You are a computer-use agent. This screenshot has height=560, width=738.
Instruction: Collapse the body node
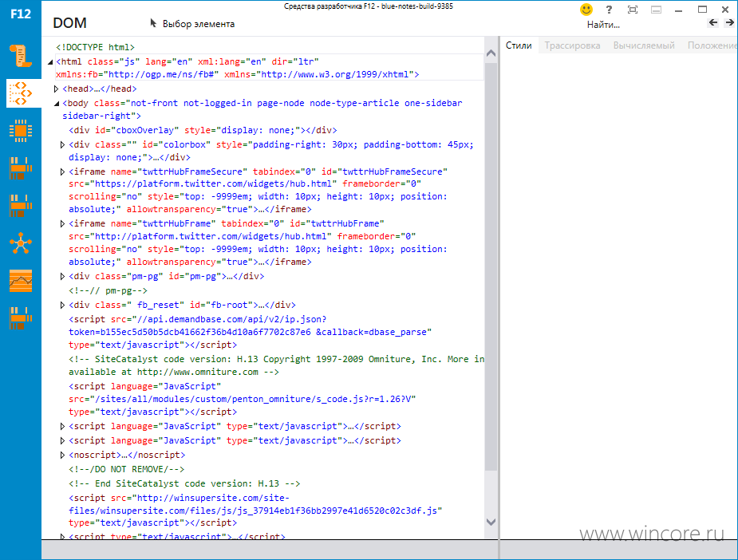point(57,104)
